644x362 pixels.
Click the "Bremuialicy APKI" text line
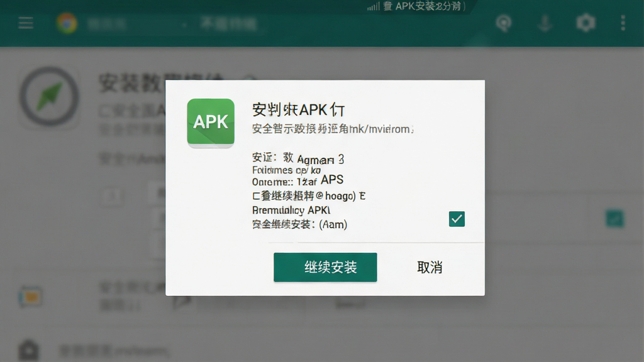(291, 210)
